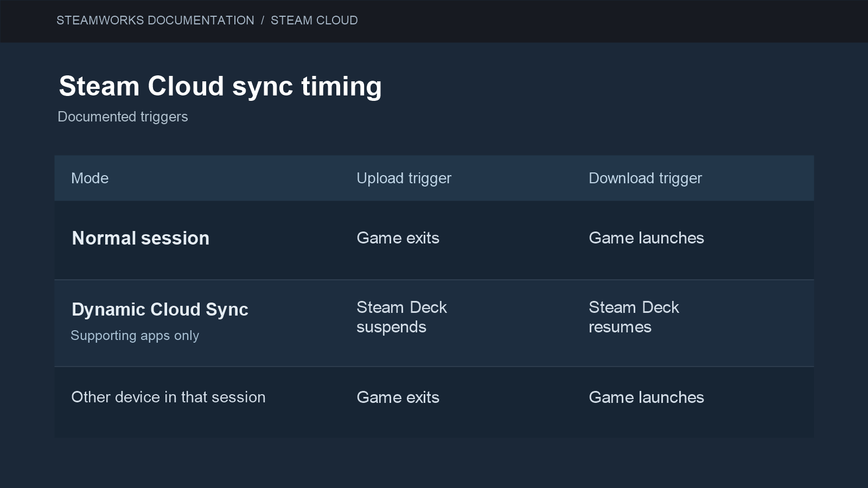Screen dimensions: 868x488
Task: Click the 'Download trigger' column header
Action: 645,178
